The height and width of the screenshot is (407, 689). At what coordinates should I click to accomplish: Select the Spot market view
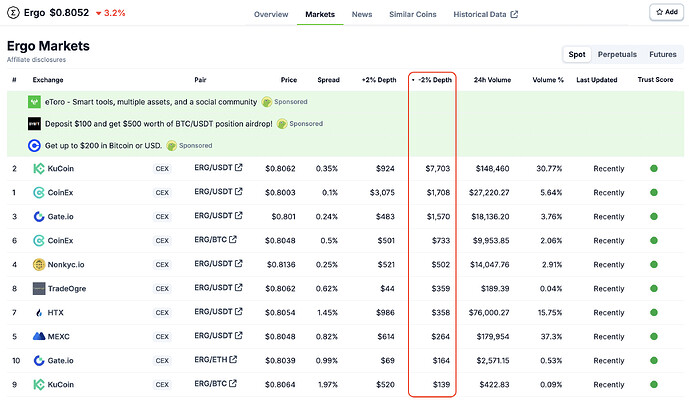coord(577,55)
